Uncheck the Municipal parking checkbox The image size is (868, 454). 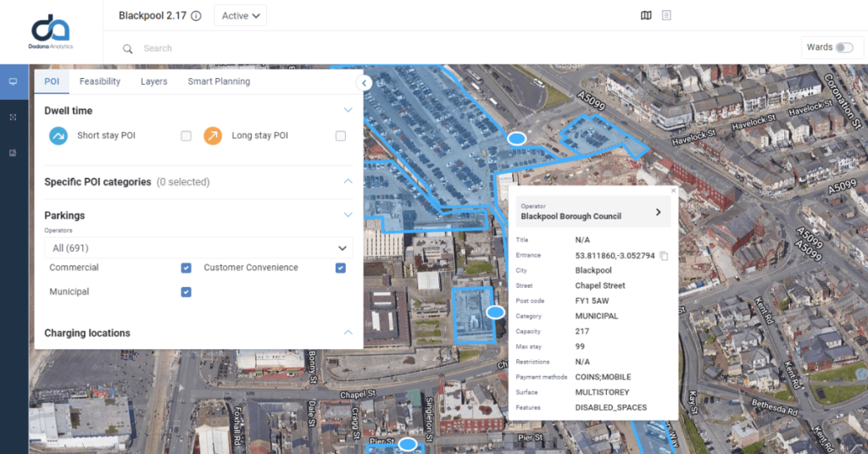coord(186,292)
